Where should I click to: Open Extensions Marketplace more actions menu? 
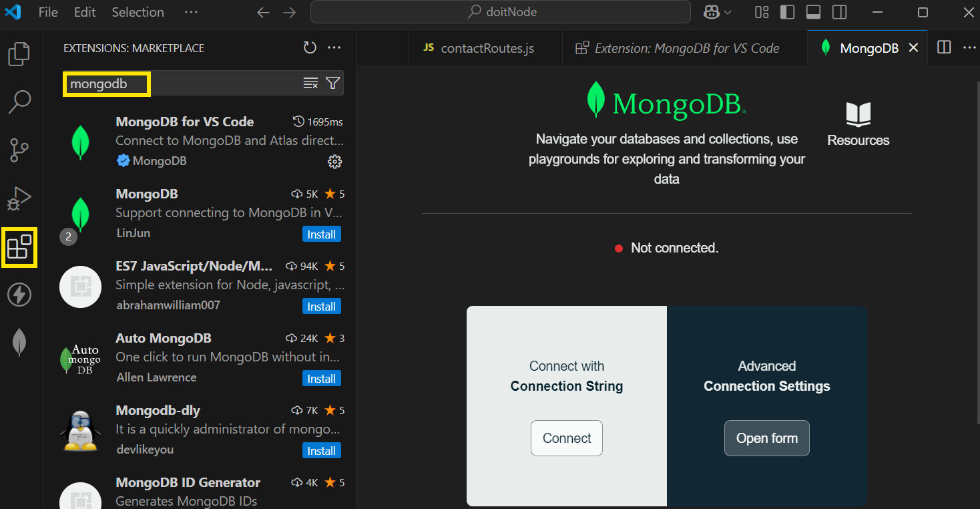[x=334, y=47]
